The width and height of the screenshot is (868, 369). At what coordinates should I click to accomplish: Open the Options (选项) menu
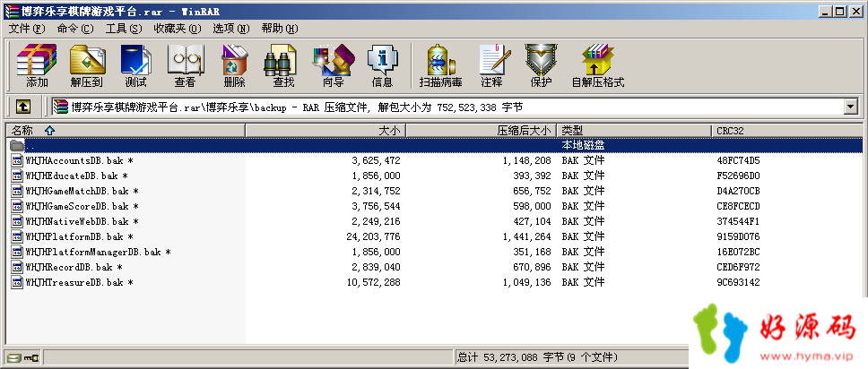(231, 29)
